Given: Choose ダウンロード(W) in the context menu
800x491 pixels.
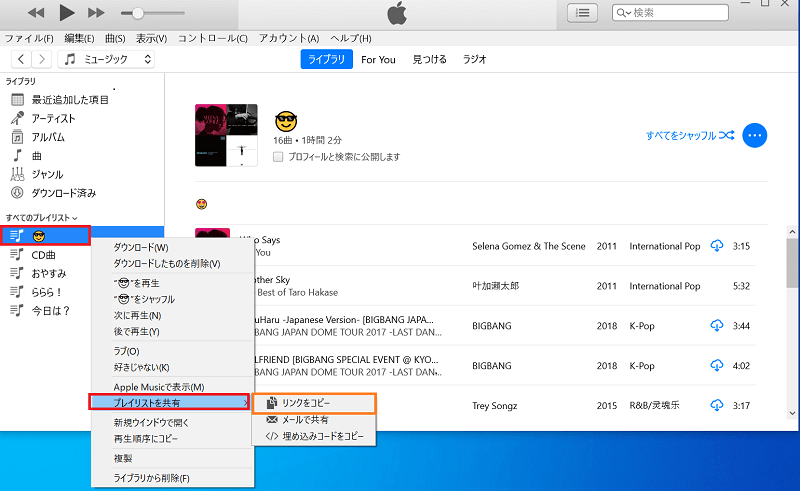Looking at the screenshot, I should click(x=172, y=248).
